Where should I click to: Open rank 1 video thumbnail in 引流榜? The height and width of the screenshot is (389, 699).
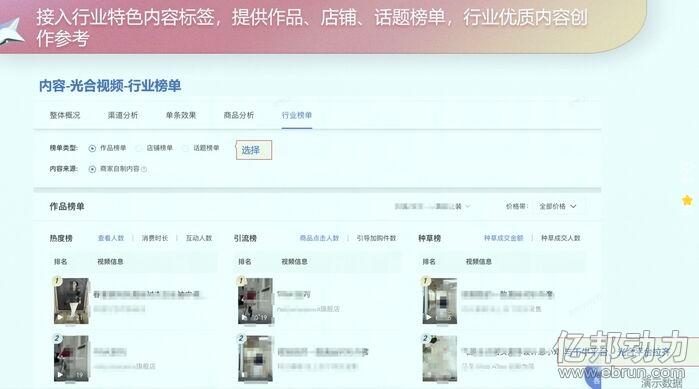click(255, 301)
